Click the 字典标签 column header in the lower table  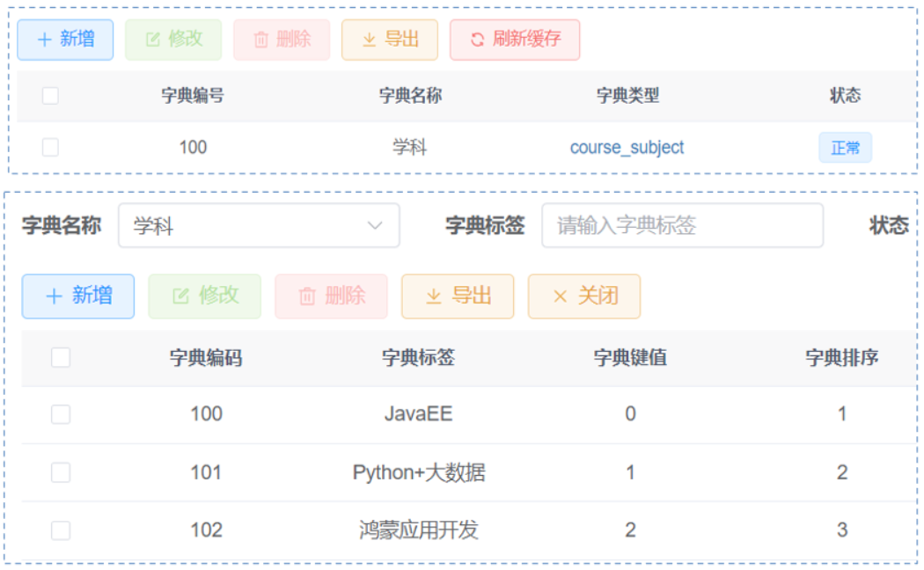418,357
